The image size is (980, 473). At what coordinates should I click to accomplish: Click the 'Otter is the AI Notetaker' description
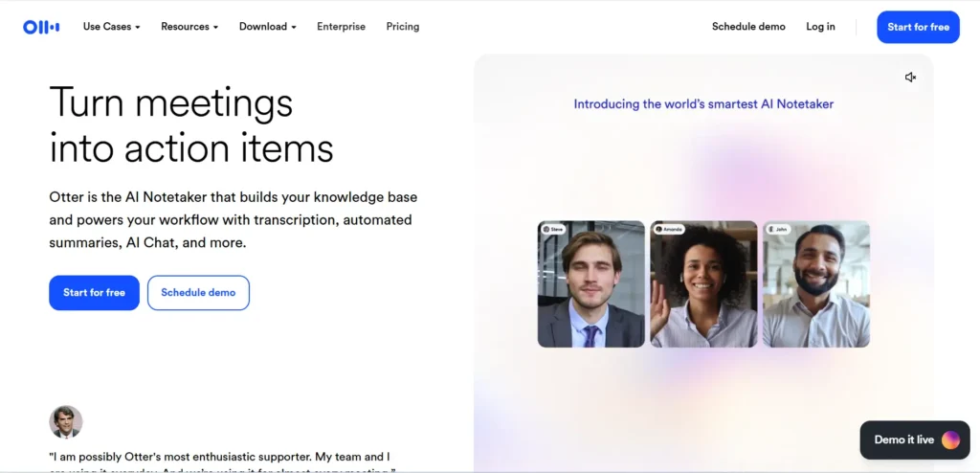234,219
